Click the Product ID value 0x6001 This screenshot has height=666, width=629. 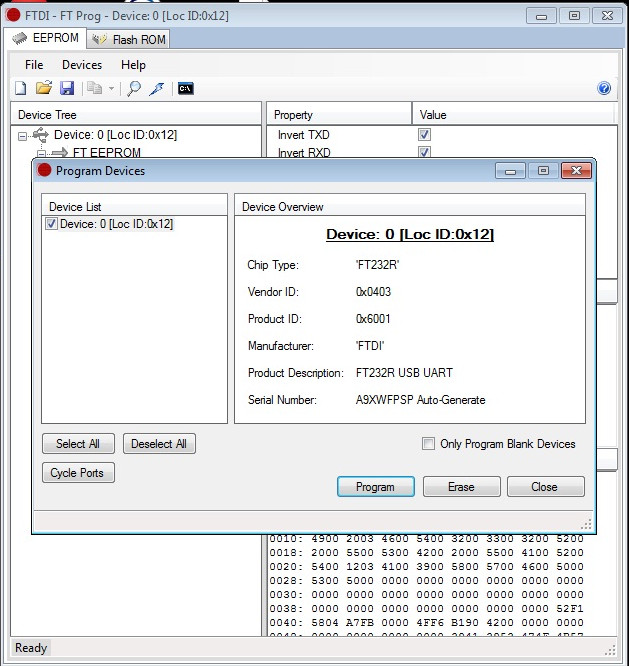pos(373,319)
